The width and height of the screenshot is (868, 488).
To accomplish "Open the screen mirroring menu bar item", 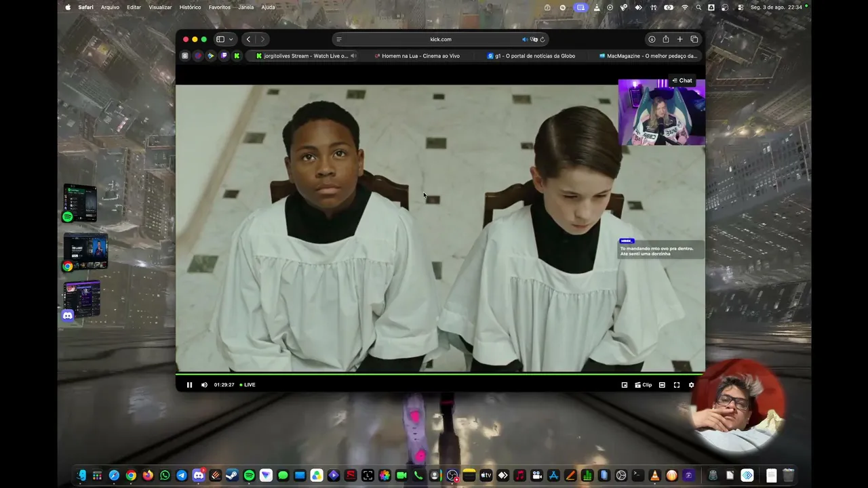I will [580, 7].
